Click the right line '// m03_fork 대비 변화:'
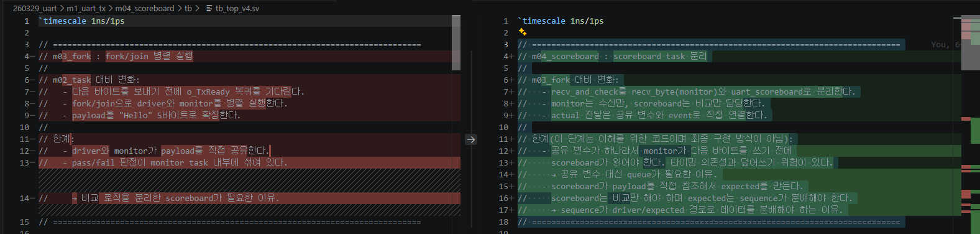This screenshot has height=234, width=980. [568, 80]
